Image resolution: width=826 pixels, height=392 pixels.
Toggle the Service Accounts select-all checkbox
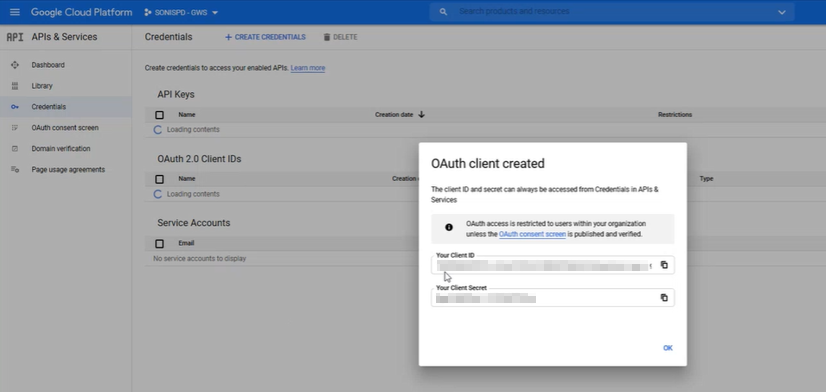point(160,243)
